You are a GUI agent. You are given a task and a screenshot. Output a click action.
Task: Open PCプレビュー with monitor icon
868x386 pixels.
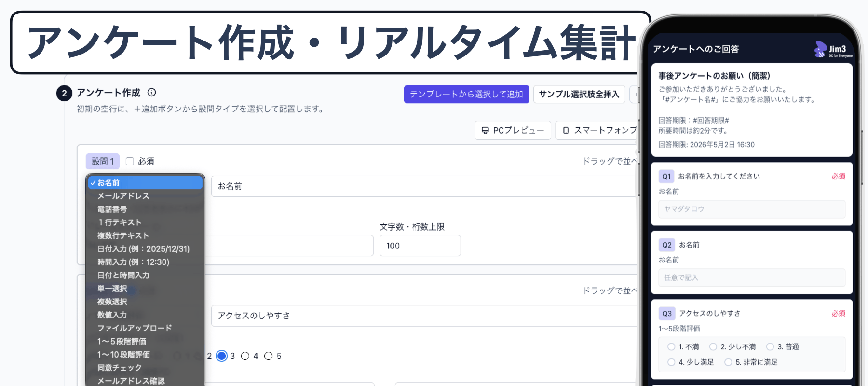click(513, 130)
